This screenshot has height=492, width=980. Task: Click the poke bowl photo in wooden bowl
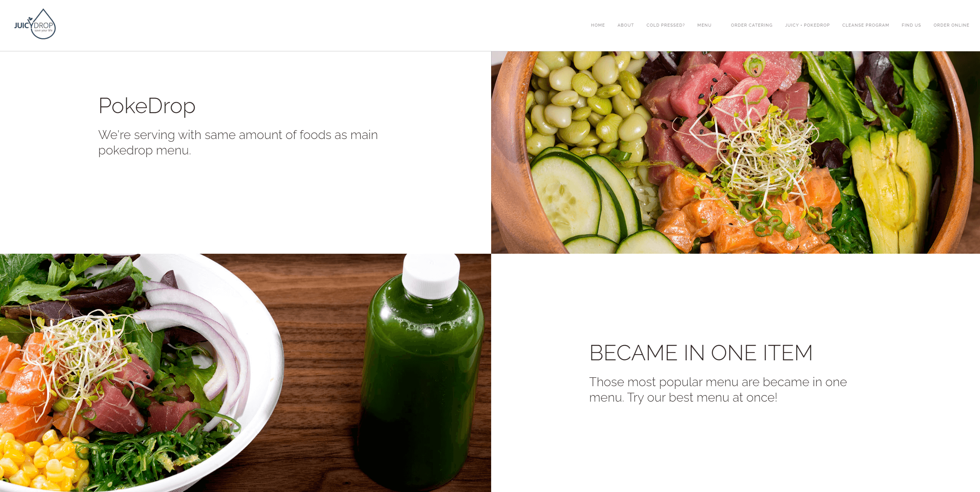[736, 153]
